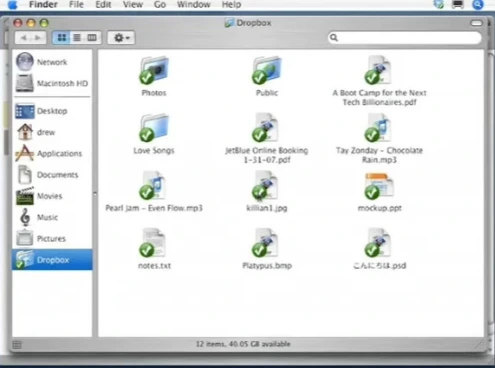
Task: Click the Apple menu logo
Action: 12,5
